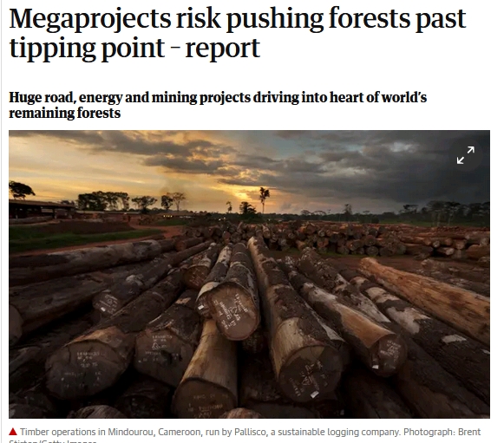Click the shed building in photo
The width and height of the screenshot is (504, 443).
tap(40, 208)
